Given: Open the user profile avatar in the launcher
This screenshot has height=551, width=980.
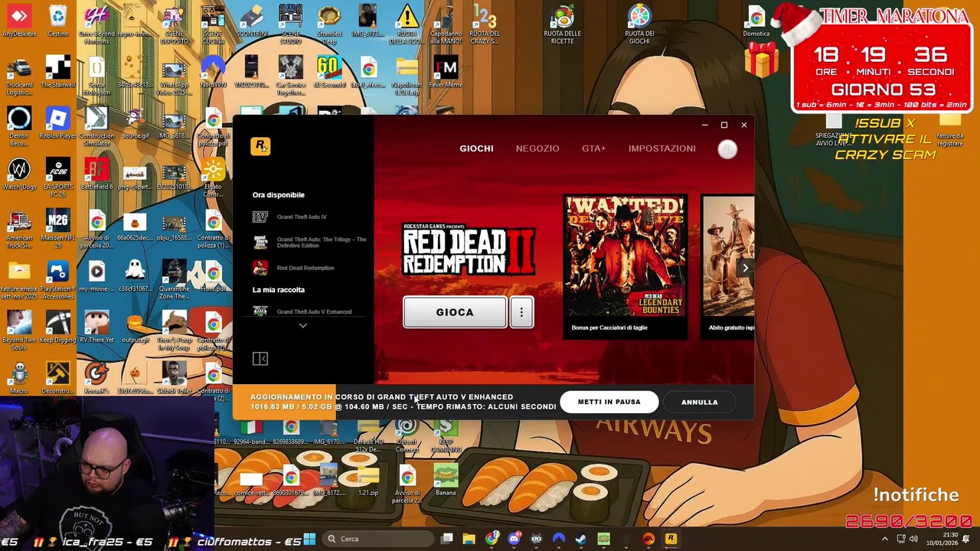Looking at the screenshot, I should click(727, 149).
